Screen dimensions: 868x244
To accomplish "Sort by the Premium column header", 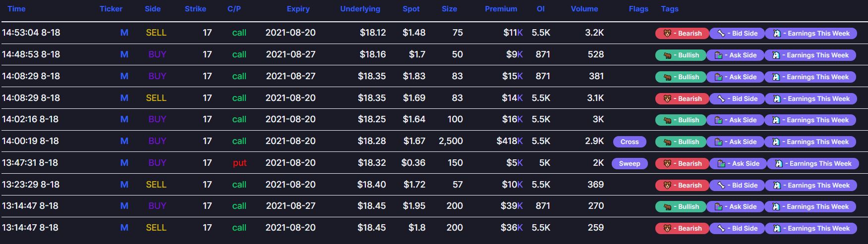I will [x=501, y=9].
